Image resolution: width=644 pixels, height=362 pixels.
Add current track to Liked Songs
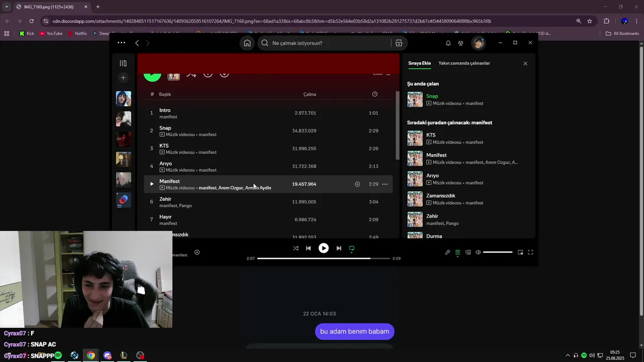197,252
